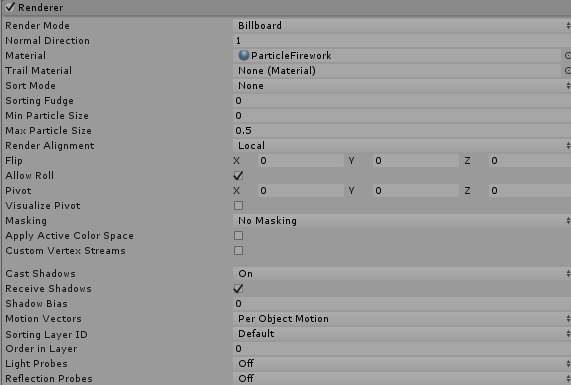
Task: Open the Reflection Probes dropdown
Action: point(402,378)
